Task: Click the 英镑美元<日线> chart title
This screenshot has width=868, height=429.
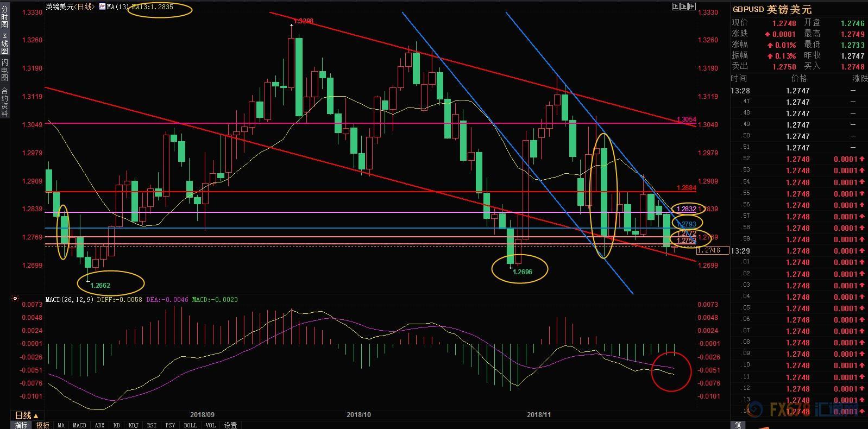Action: tap(71, 7)
